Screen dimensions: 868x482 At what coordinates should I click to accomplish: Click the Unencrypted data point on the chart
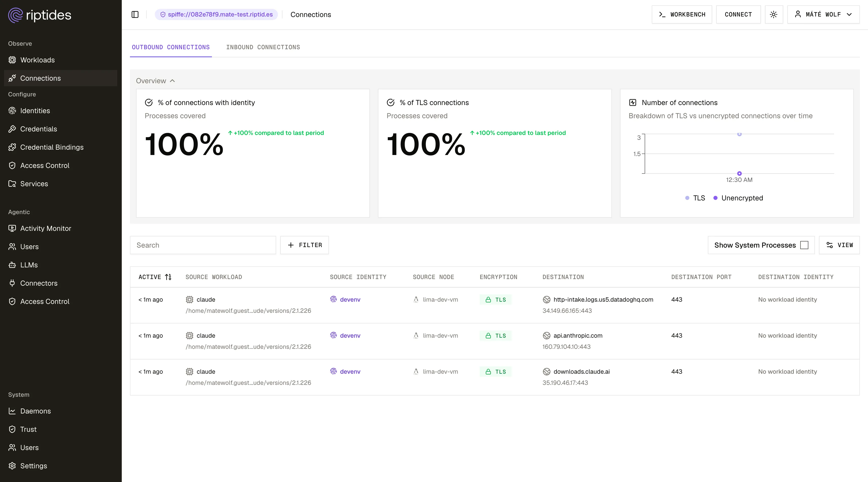(x=739, y=174)
